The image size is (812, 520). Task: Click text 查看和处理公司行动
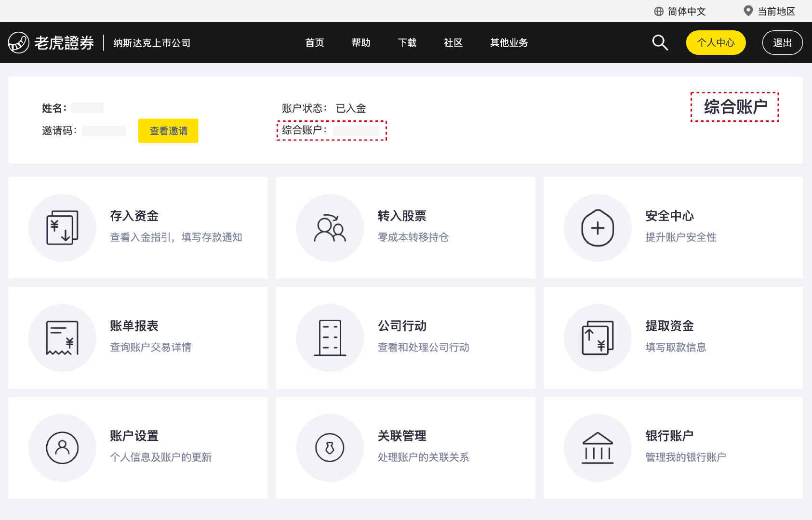click(423, 347)
